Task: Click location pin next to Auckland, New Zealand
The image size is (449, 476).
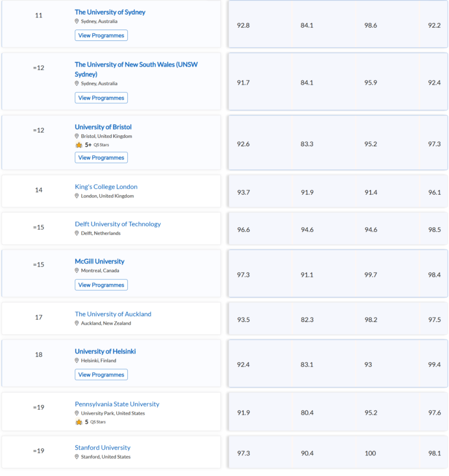Action: coord(76,323)
